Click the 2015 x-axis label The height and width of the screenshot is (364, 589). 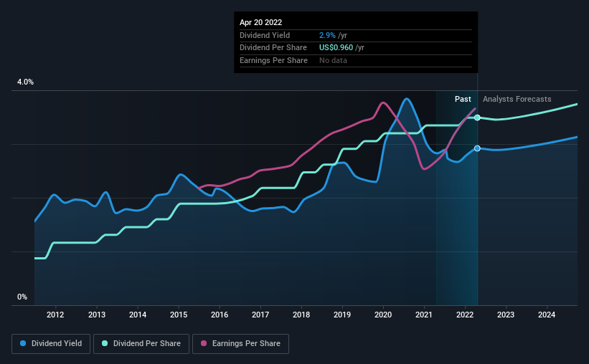tap(179, 315)
